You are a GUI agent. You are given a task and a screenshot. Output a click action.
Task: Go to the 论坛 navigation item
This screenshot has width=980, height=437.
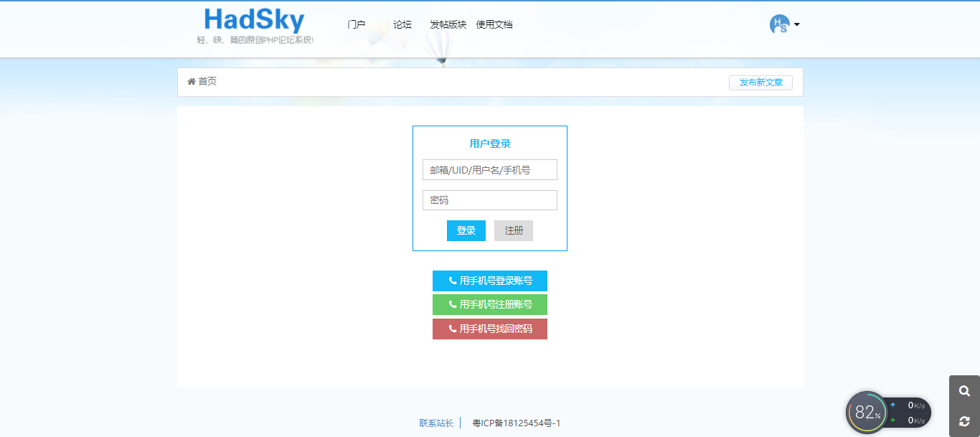pyautogui.click(x=402, y=24)
